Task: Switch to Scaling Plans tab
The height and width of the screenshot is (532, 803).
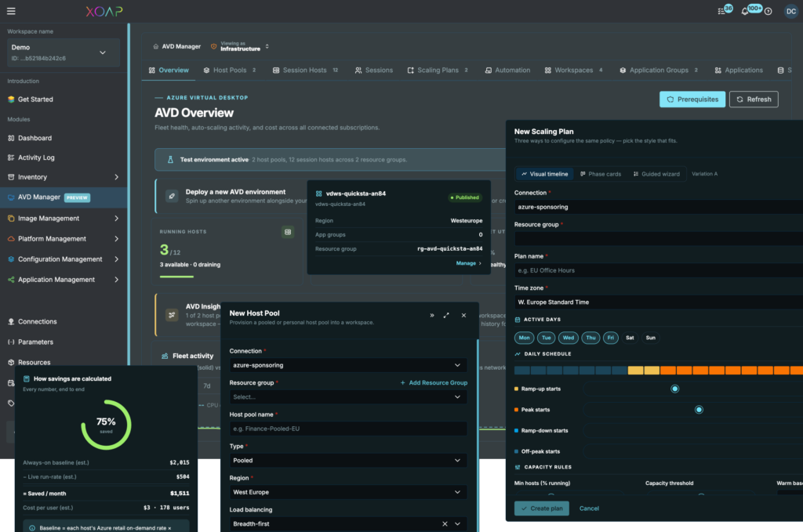Action: [x=438, y=70]
